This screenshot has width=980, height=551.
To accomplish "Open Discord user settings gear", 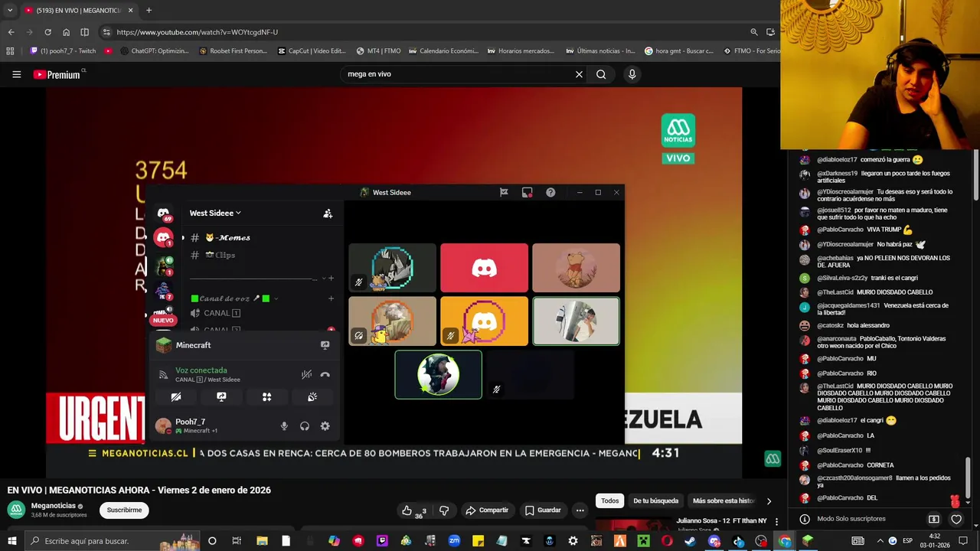I will point(325,426).
